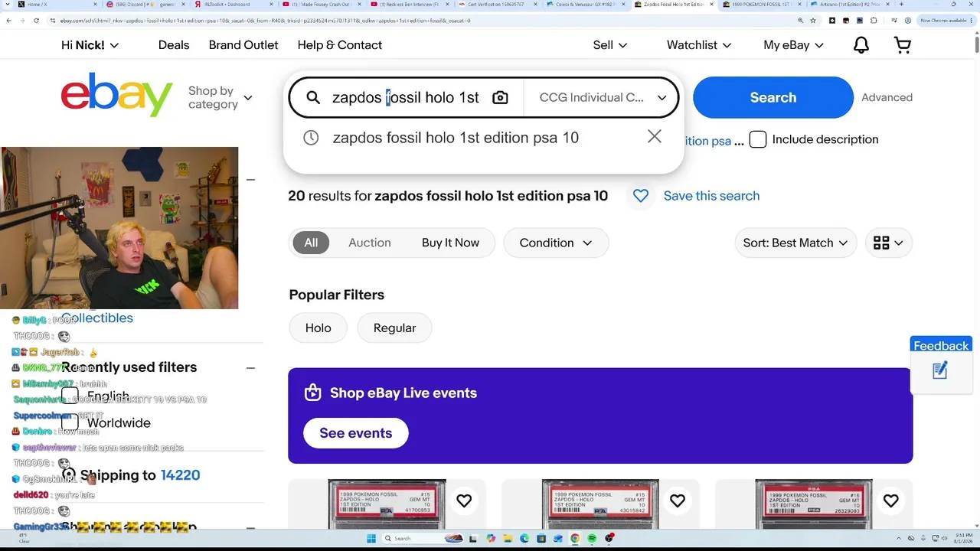The height and width of the screenshot is (551, 980).
Task: Open the notifications bell
Action: coord(861,45)
